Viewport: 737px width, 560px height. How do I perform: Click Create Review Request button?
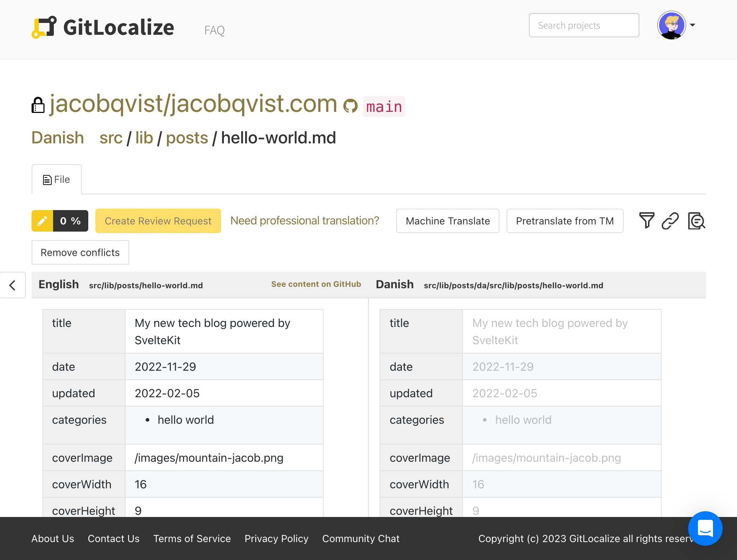158,221
